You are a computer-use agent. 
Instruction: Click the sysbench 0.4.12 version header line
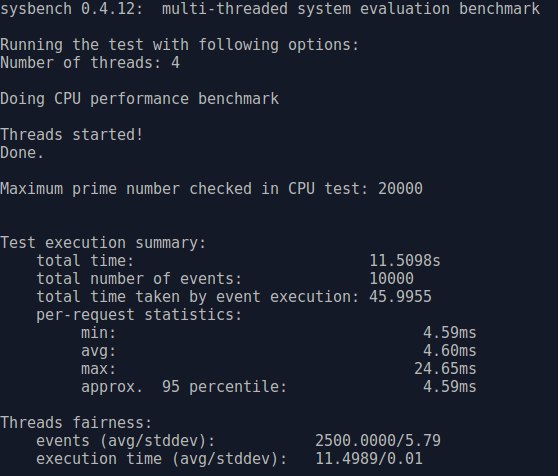coord(270,9)
